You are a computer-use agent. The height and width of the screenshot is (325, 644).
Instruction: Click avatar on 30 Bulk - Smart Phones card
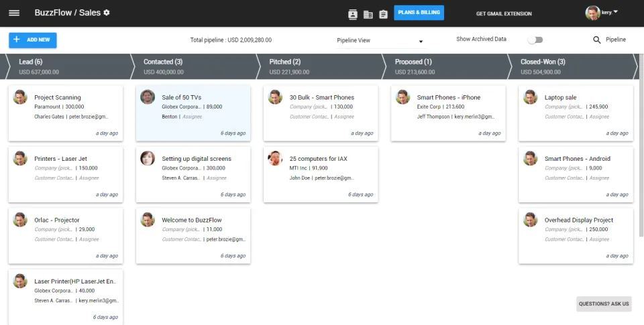point(275,97)
